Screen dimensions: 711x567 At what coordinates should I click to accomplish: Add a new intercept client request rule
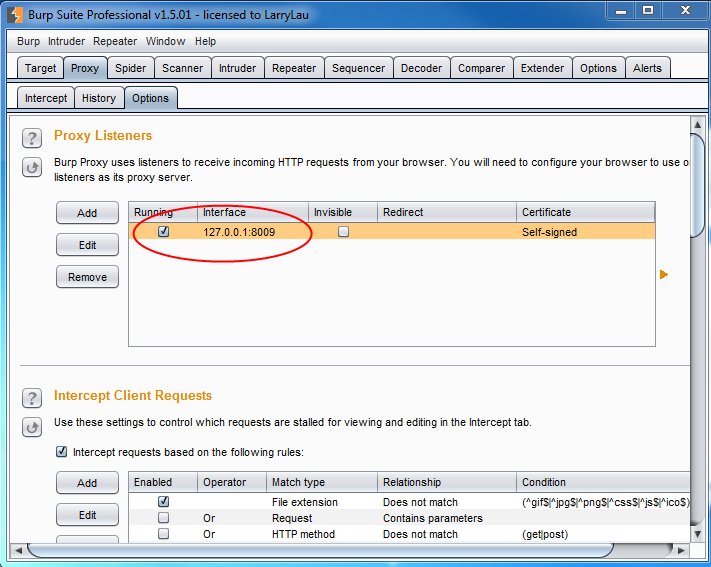(88, 483)
